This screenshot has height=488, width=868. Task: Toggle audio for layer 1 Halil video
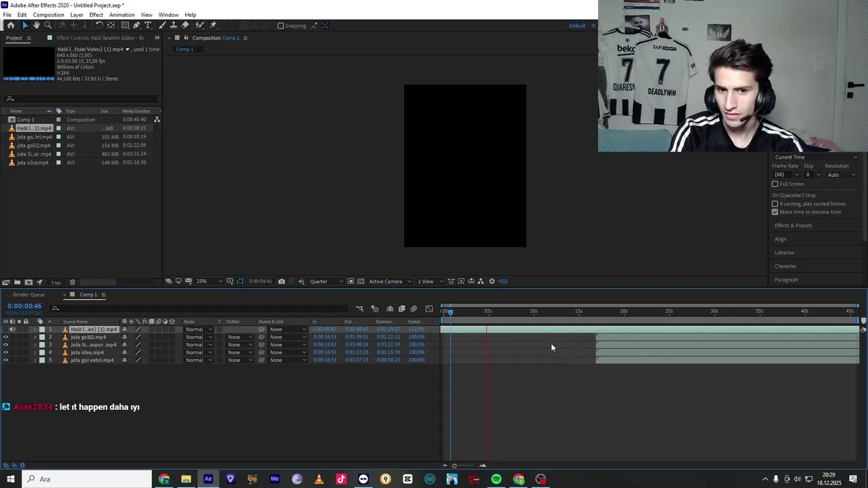(12, 329)
